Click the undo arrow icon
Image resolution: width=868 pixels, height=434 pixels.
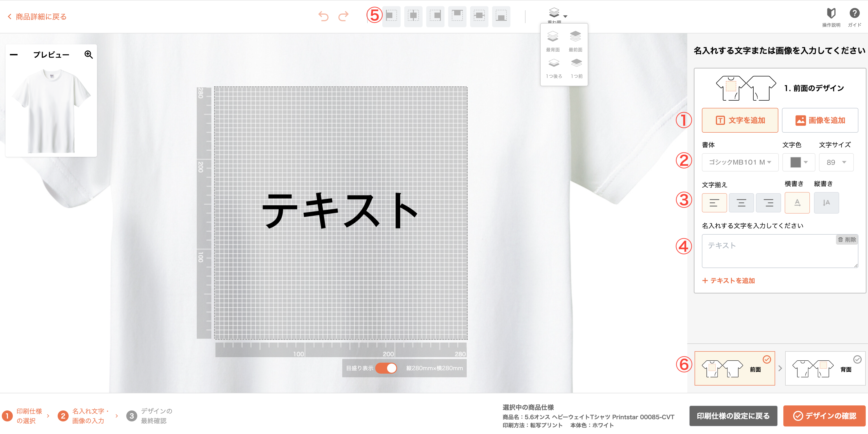click(324, 16)
